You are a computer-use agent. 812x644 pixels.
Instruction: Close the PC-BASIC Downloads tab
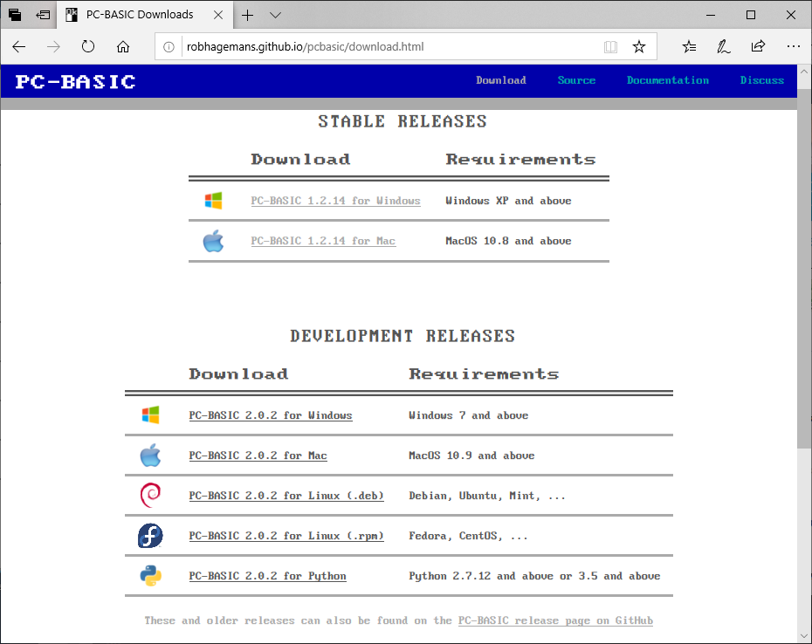pos(218,15)
